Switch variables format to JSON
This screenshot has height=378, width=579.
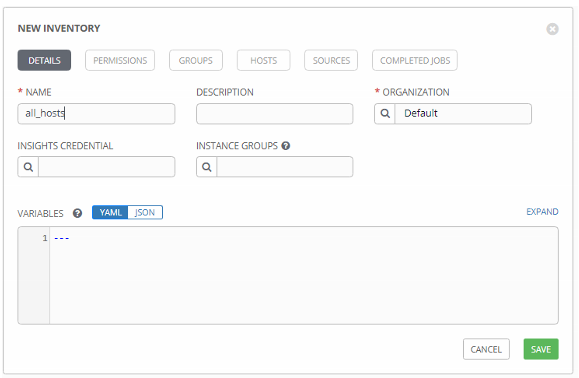[145, 212]
